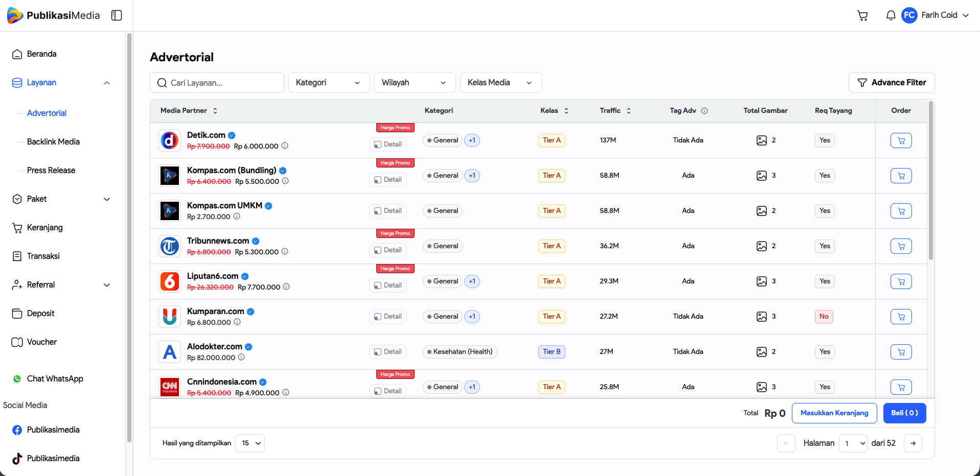This screenshot has width=980, height=476.
Task: Click the Cari Layanan search field
Action: click(x=217, y=83)
